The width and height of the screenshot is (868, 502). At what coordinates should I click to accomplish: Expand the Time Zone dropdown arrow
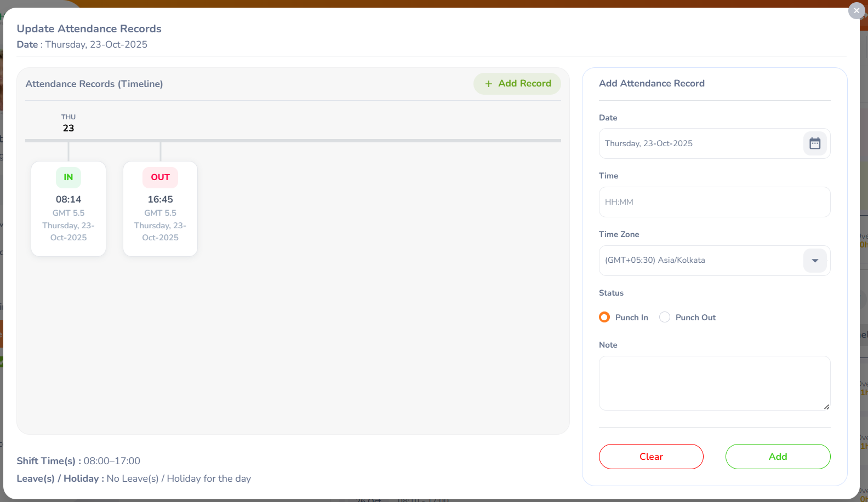815,261
